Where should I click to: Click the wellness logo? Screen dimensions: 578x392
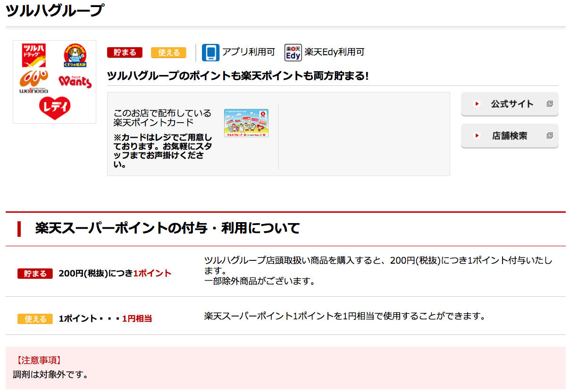pyautogui.click(x=34, y=82)
